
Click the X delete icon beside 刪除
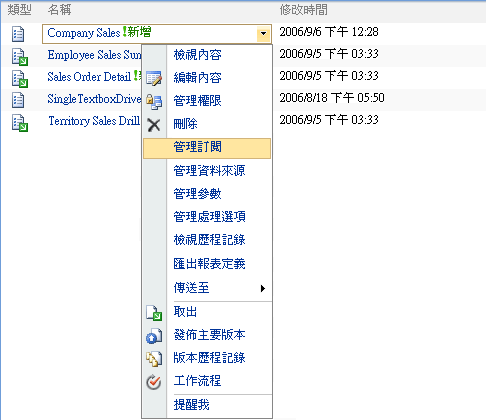click(x=154, y=125)
